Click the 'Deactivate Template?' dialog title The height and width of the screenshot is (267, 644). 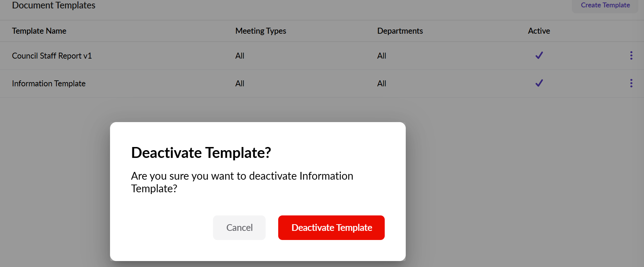pos(201,153)
